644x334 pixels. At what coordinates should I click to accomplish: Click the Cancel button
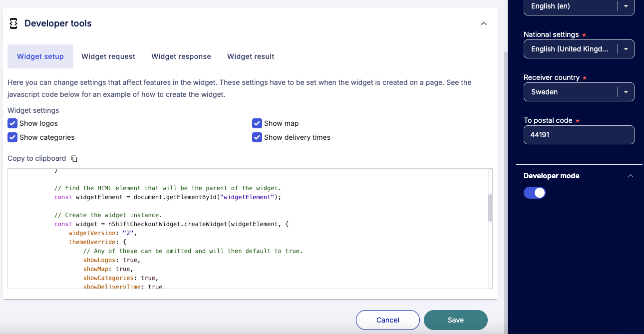388,320
